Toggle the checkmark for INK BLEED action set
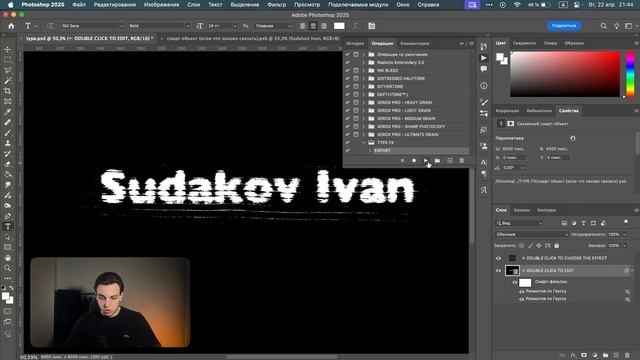The height and width of the screenshot is (360, 640). [347, 70]
